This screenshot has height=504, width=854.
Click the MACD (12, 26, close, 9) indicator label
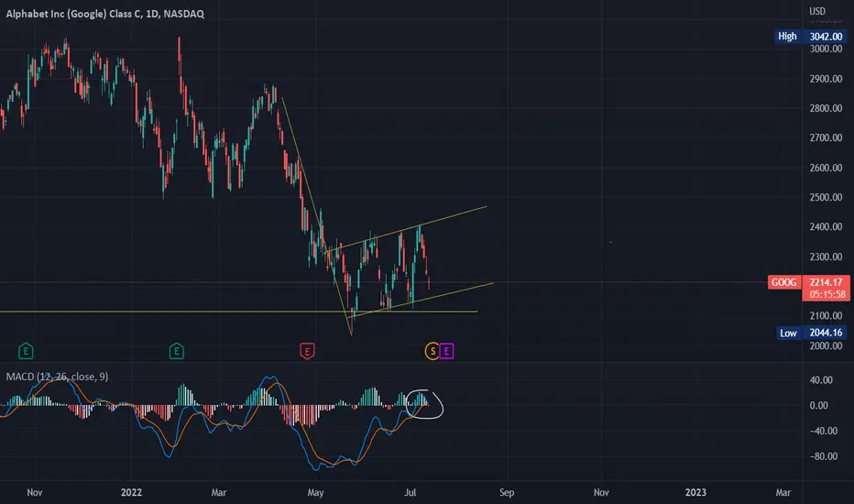pos(57,377)
